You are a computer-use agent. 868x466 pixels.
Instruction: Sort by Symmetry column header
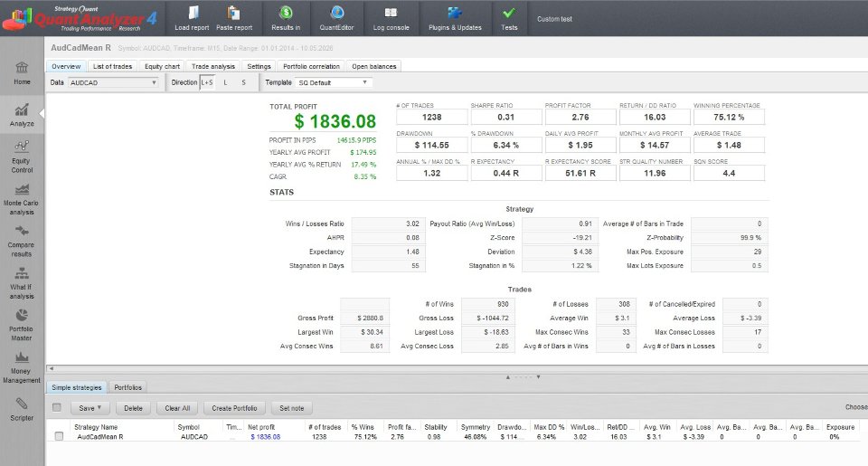click(x=476, y=427)
